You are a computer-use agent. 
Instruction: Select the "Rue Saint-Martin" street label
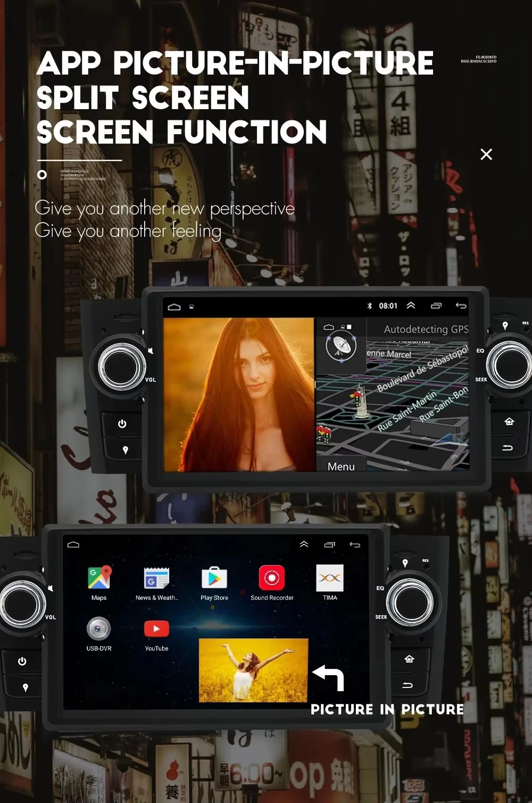tap(407, 411)
